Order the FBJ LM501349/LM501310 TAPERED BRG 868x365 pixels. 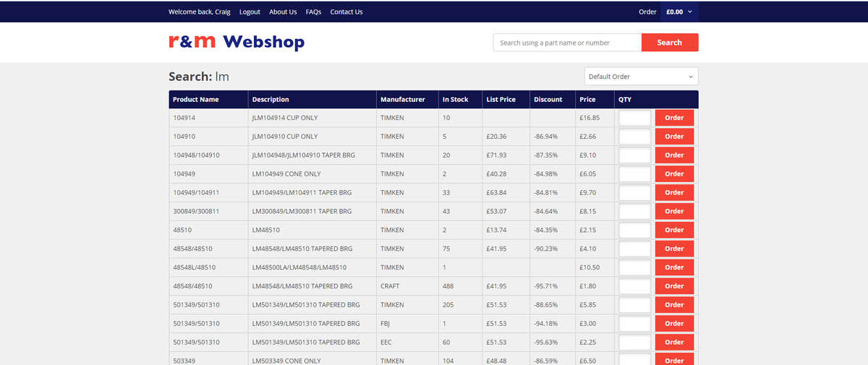[674, 324]
